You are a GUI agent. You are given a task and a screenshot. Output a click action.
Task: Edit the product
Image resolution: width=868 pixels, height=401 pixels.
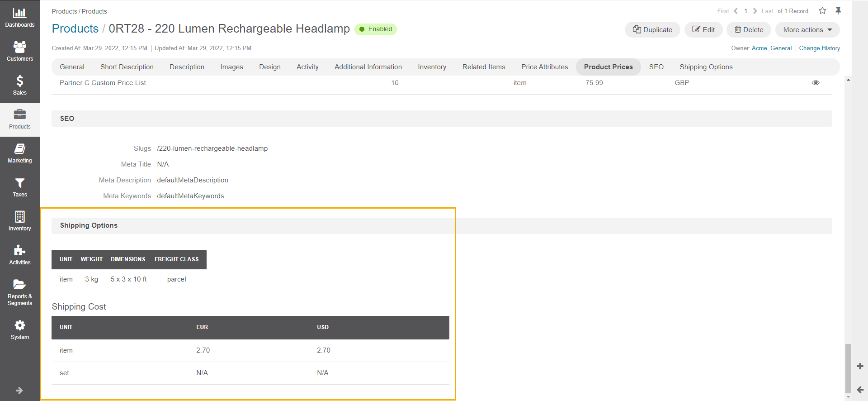703,30
